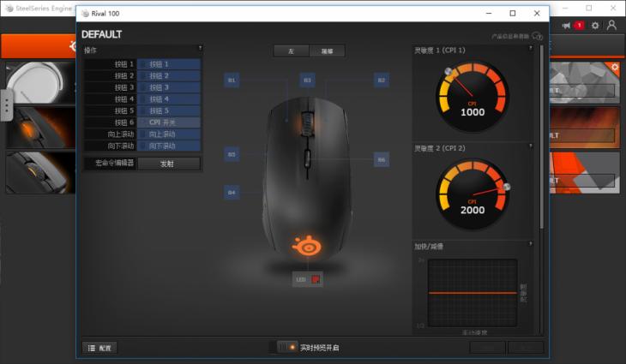
Task: Click the B5 side button marker
Action: tap(232, 154)
